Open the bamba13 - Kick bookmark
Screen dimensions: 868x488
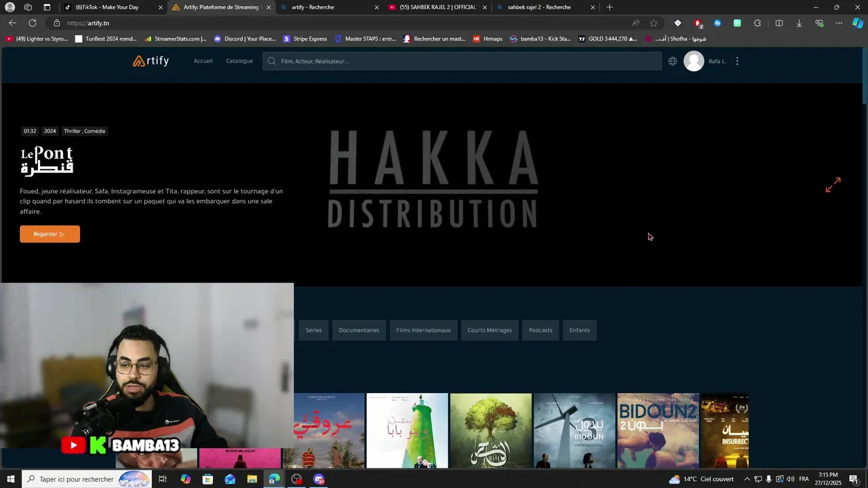[x=540, y=39]
